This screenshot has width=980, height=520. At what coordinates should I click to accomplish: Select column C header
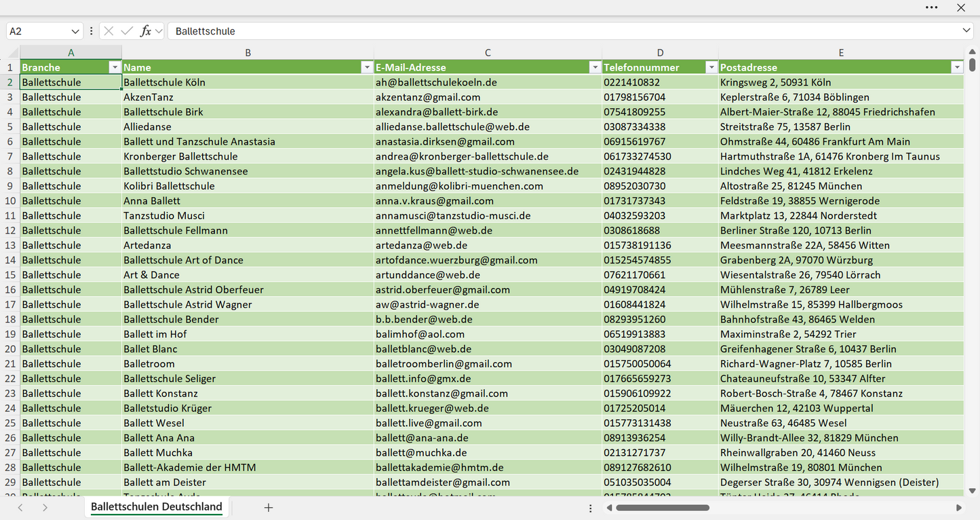pyautogui.click(x=488, y=53)
